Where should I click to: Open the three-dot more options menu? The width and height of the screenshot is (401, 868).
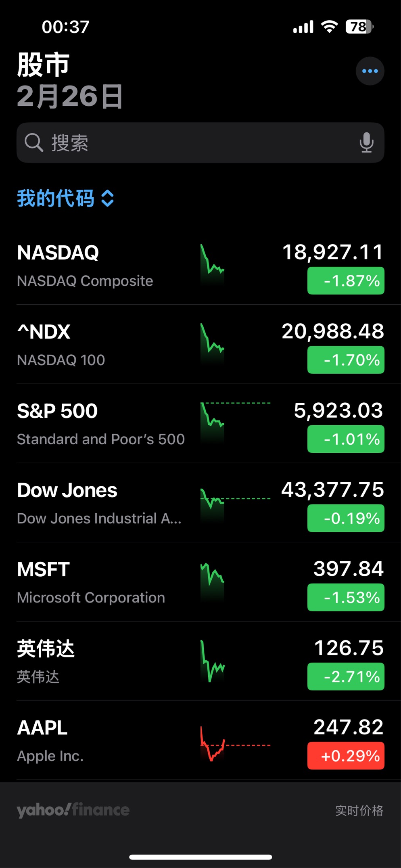(x=370, y=71)
